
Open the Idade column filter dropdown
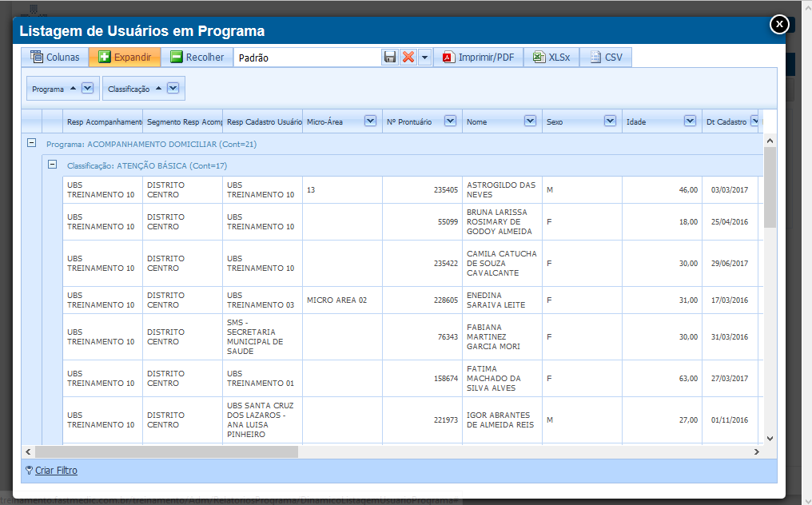[690, 121]
